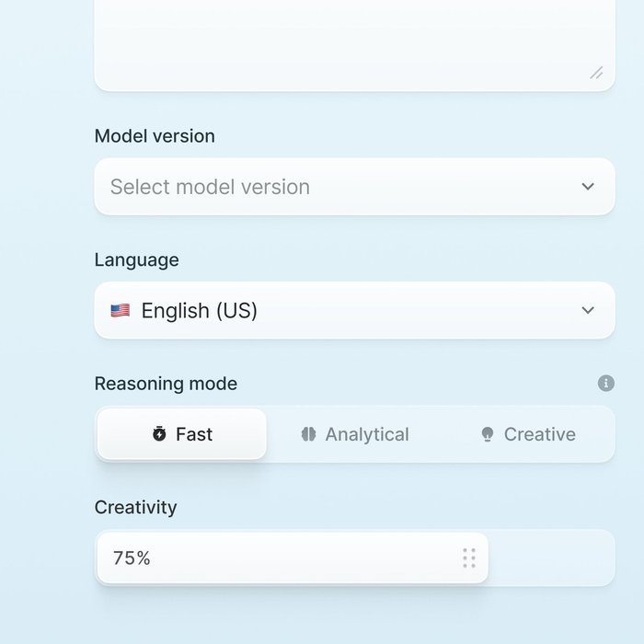Image resolution: width=644 pixels, height=644 pixels.
Task: Switch reasoning mode to Analytical
Action: coord(355,434)
